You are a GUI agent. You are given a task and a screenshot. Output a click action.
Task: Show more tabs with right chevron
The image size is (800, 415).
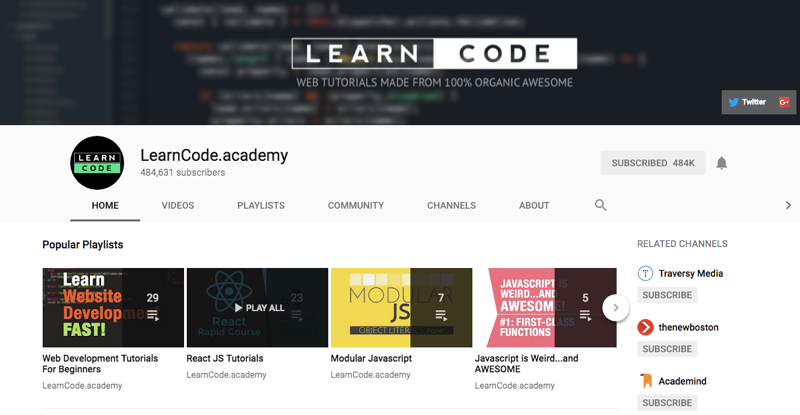[788, 205]
